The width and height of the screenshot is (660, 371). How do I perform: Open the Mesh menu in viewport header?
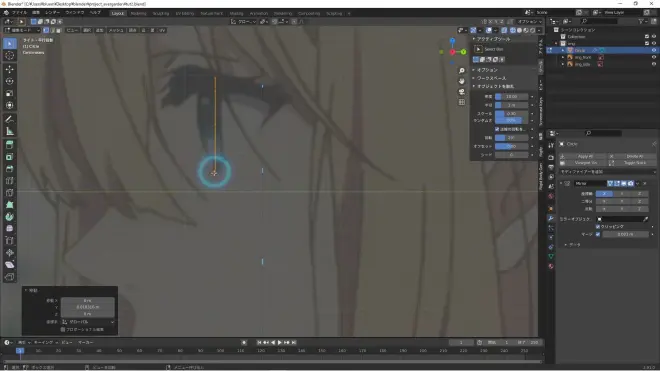coord(116,30)
